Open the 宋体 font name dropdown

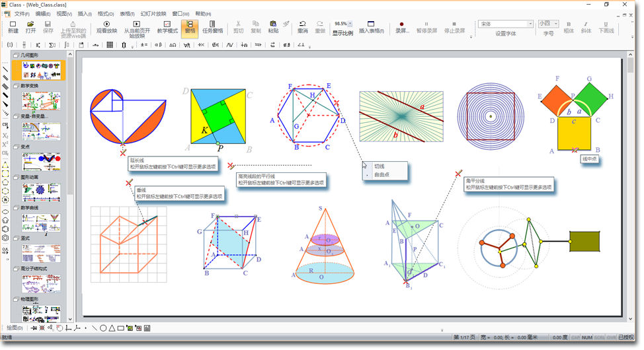click(x=530, y=24)
